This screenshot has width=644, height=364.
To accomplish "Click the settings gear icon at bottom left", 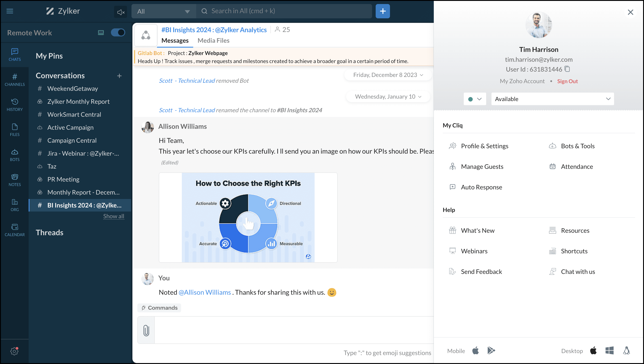I will 14,351.
